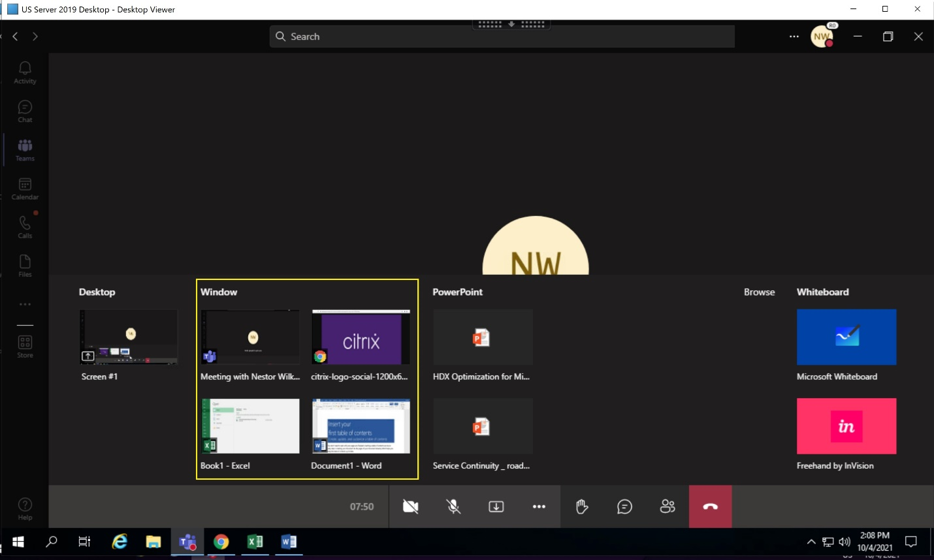Turn on the camera

tap(411, 506)
